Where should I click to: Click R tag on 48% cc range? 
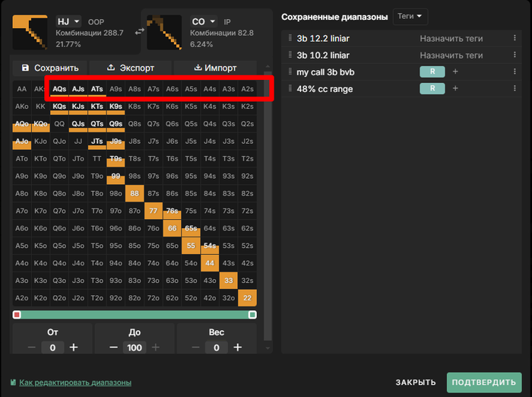click(432, 88)
